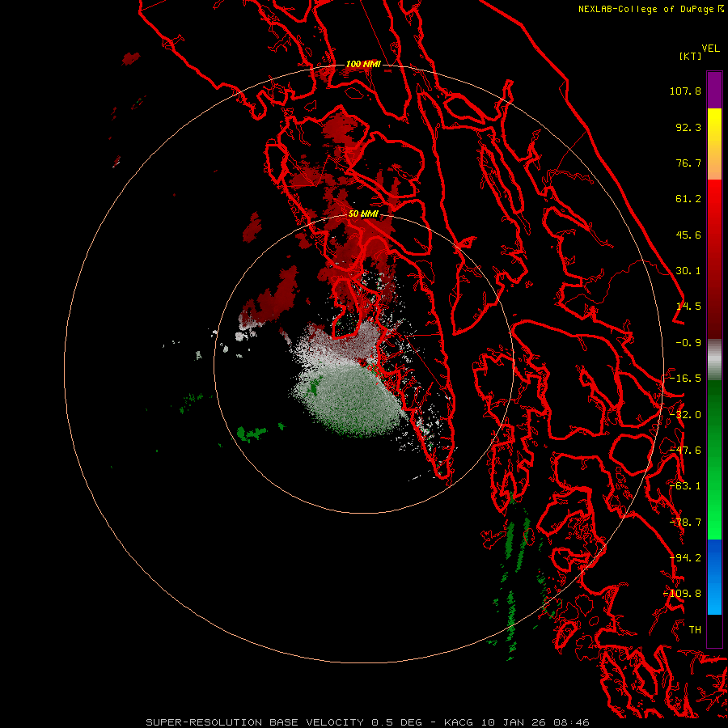Click the purple segment of the color bar
The image size is (728, 728).
[714, 90]
